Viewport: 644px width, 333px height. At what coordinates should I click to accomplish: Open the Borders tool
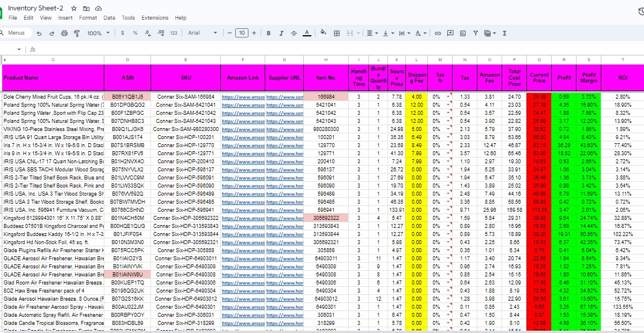point(337,33)
